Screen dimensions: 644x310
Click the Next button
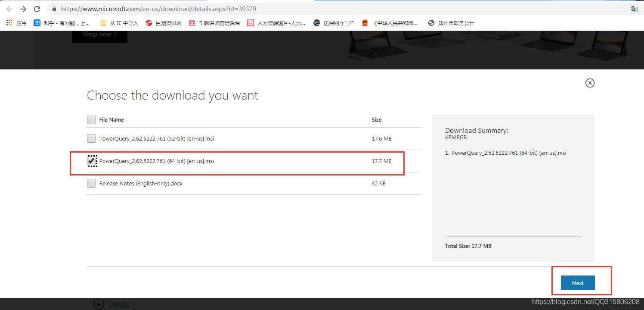coord(578,283)
